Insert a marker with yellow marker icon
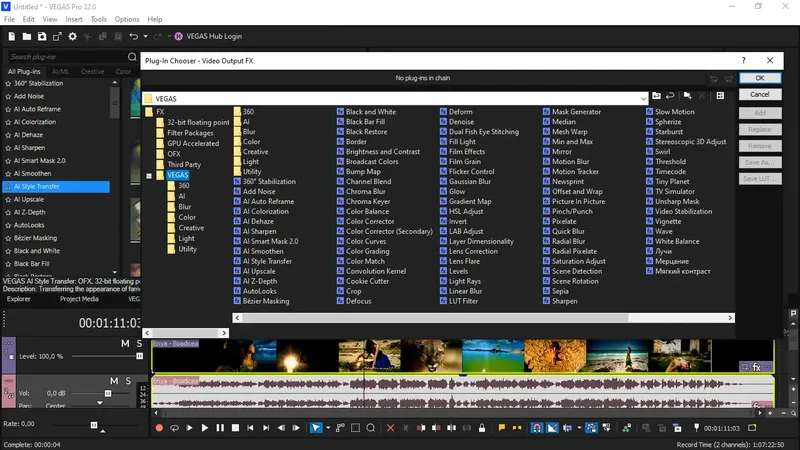 point(502,428)
